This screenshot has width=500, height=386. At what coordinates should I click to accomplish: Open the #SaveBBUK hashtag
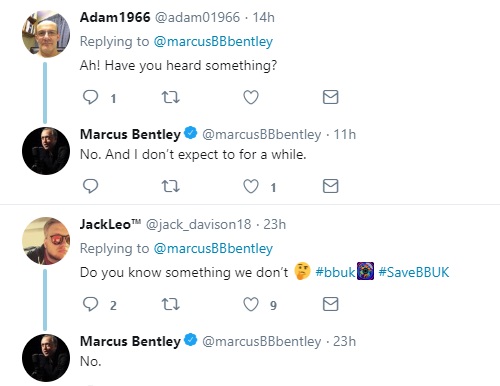[414, 272]
